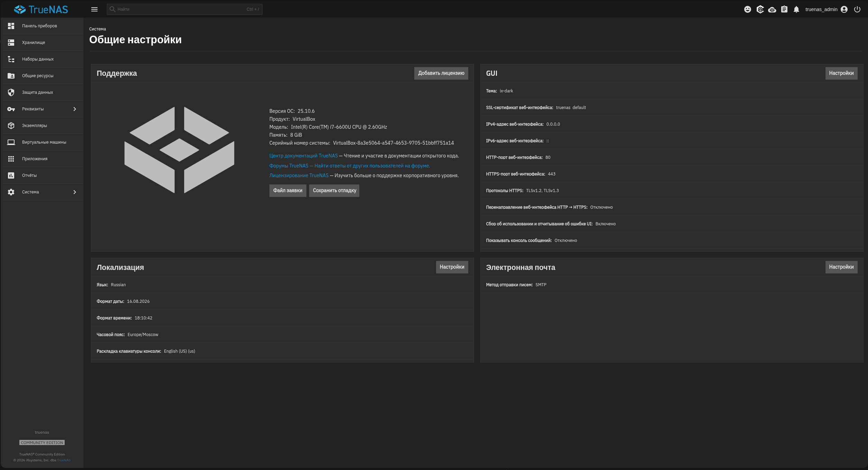The image size is (868, 470).
Task: Click the Память value 8 GiB
Action: [x=296, y=135]
